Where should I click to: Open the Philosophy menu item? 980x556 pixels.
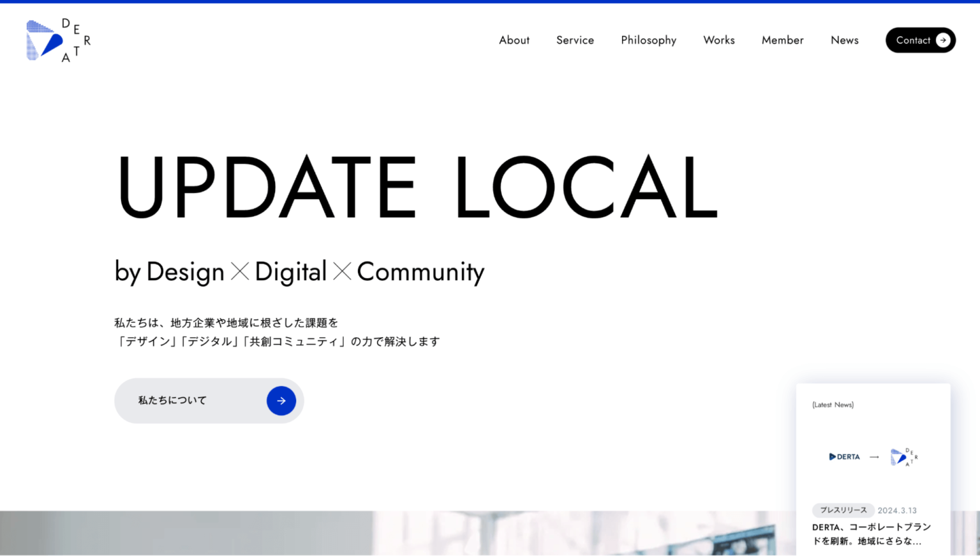coord(648,40)
